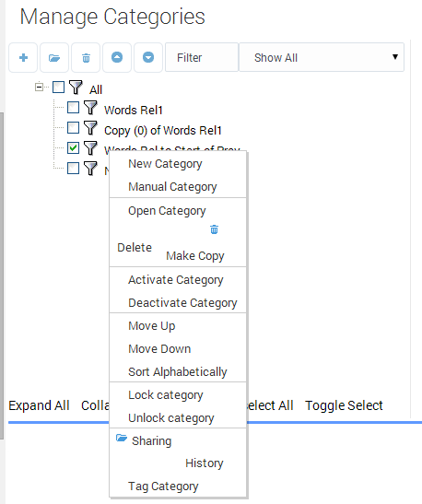
Task: Select Sort Alphabetically
Action: [178, 372]
